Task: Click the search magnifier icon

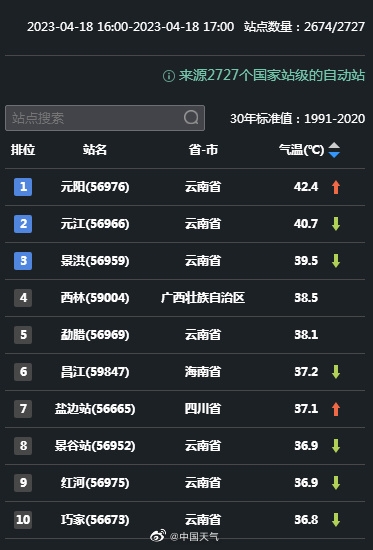Action: (191, 118)
